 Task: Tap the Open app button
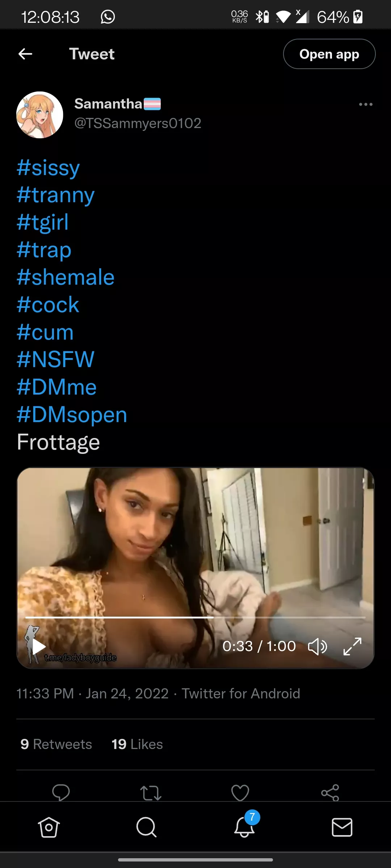(329, 54)
